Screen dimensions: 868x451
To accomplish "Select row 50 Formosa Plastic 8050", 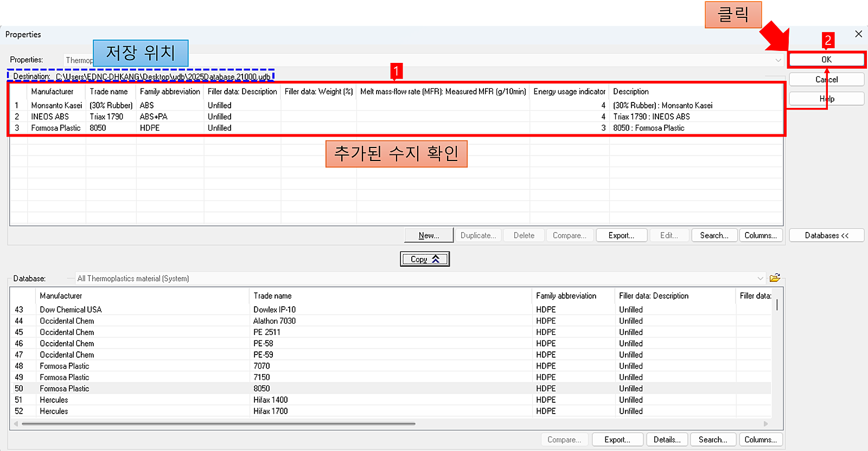I will point(391,389).
